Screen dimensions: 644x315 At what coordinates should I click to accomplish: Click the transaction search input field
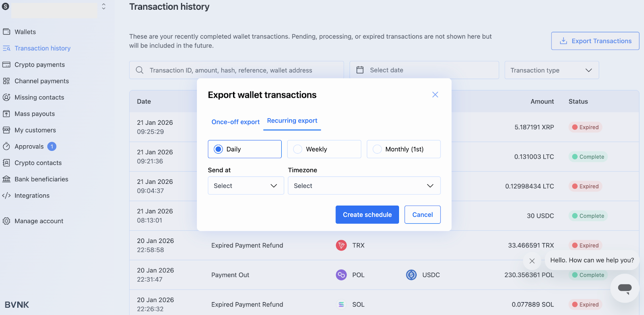pos(242,70)
